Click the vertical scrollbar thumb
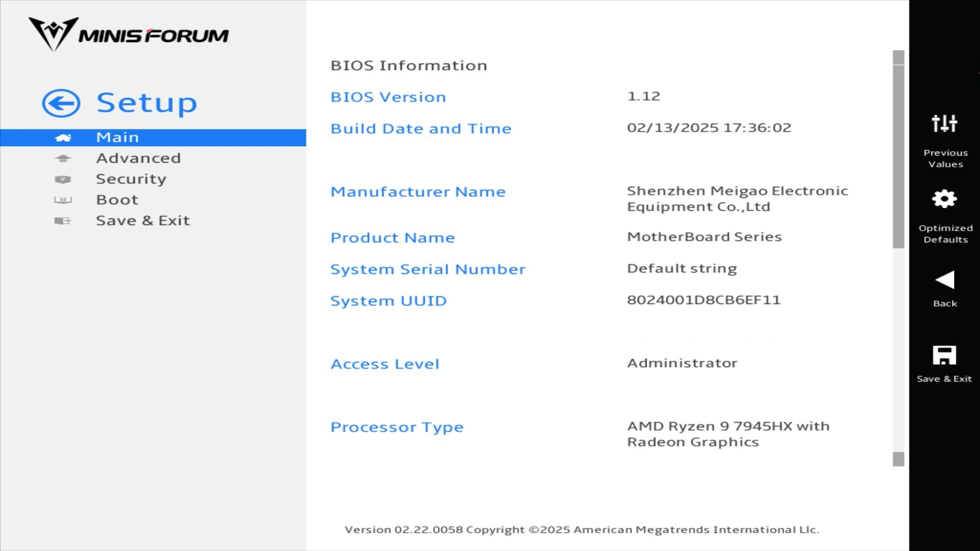This screenshot has height=551, width=980. coord(898,157)
